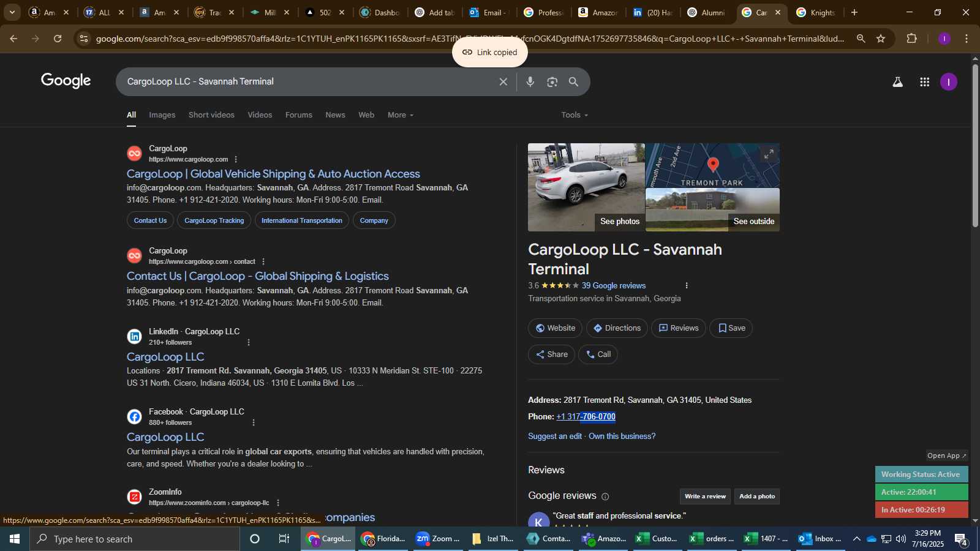The width and height of the screenshot is (980, 551).
Task: Open the Reviews button in business panel
Action: [679, 328]
